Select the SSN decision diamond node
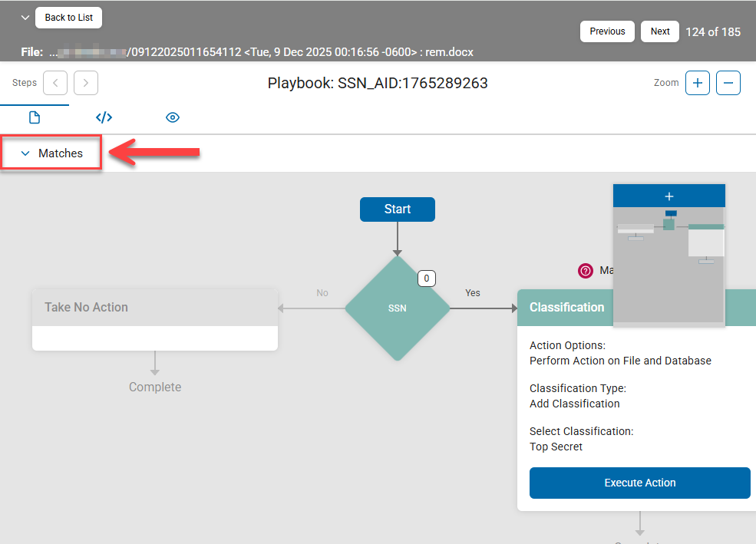Screen dimensions: 756x544 coord(397,308)
